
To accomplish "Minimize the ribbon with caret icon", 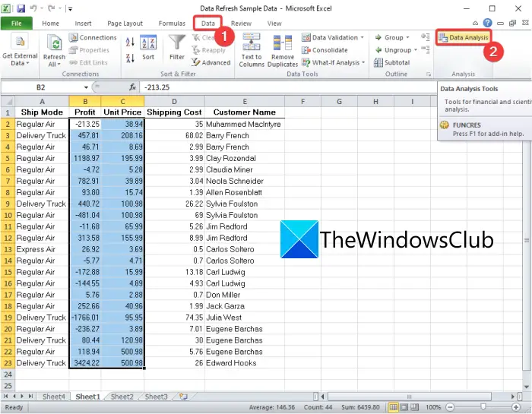I will [475, 23].
